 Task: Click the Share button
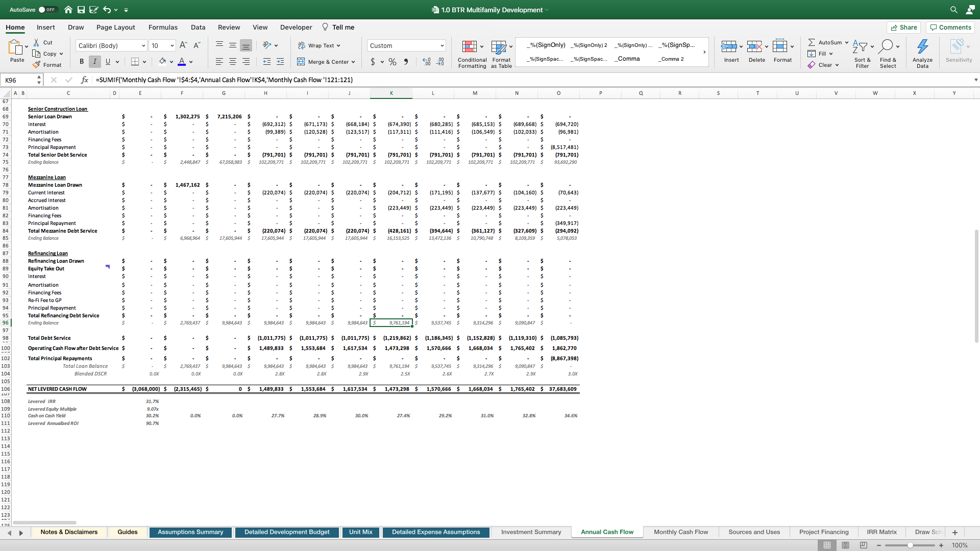(903, 28)
